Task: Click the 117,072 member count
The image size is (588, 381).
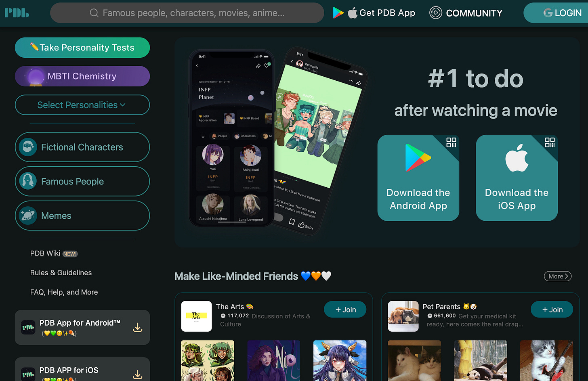Action: 238,316
